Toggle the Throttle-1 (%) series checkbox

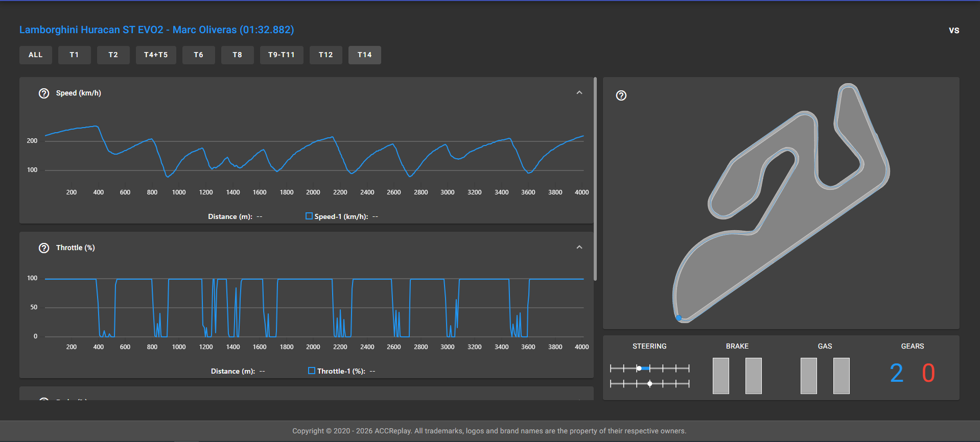click(x=312, y=371)
